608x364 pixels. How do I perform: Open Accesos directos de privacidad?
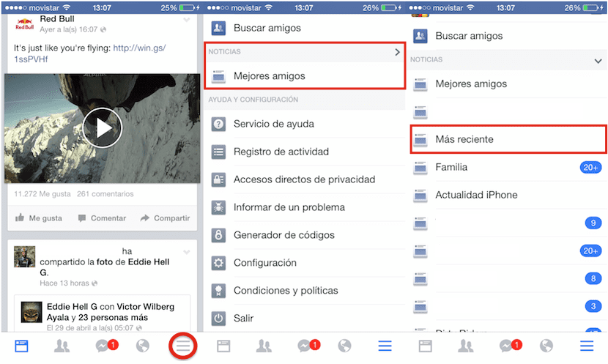tap(305, 179)
